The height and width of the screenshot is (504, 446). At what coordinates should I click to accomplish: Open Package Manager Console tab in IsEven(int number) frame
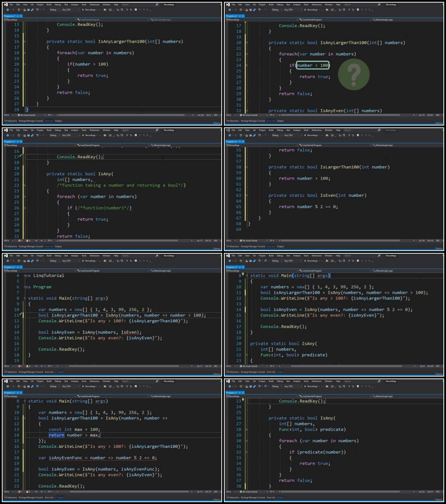[x=253, y=246]
